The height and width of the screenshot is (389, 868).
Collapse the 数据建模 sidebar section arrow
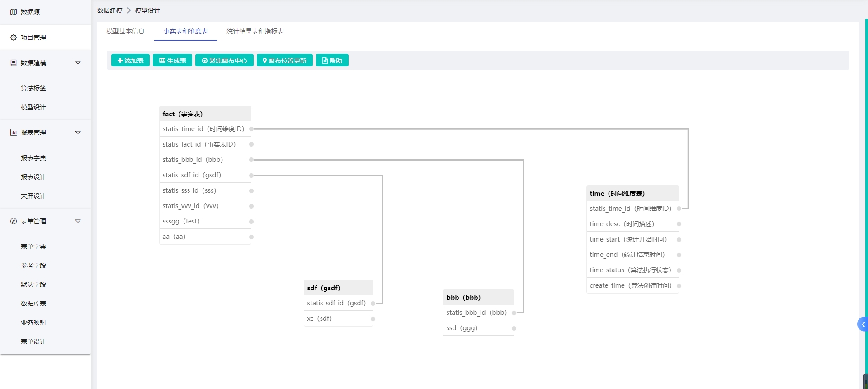click(78, 63)
